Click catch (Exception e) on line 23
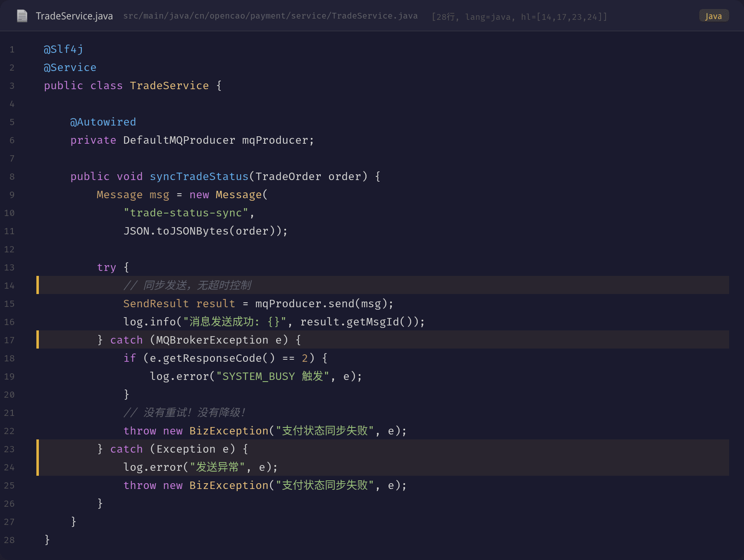The image size is (744, 560). [x=173, y=449]
